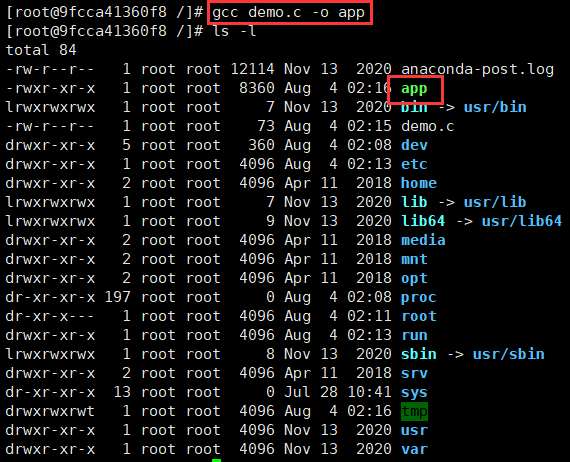Click the 'srv' directory name

(x=414, y=373)
